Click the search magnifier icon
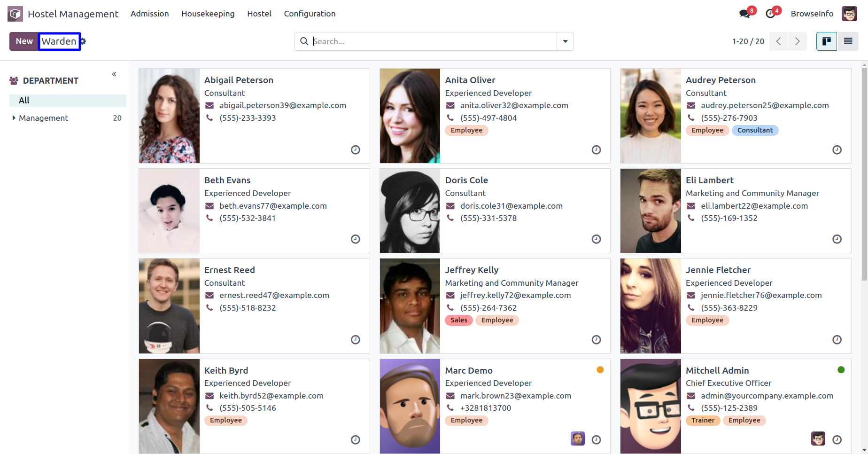Viewport: 868px width, 454px height. [x=304, y=41]
